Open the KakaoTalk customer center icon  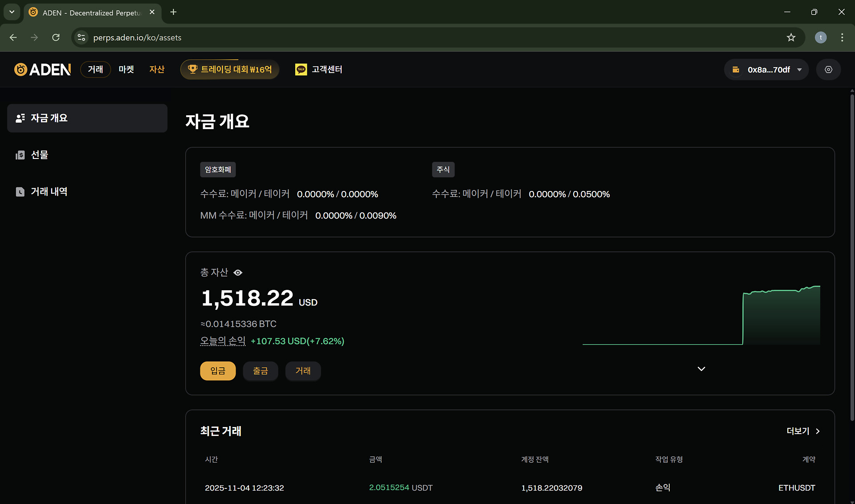[x=301, y=69]
